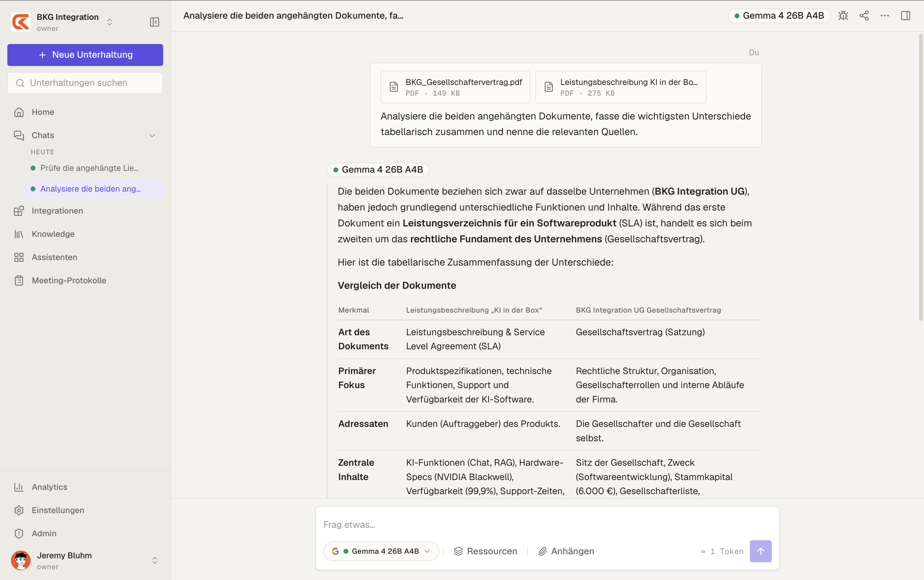This screenshot has height=580, width=924.
Task: Start a Neue Unterhaltung
Action: tap(85, 55)
